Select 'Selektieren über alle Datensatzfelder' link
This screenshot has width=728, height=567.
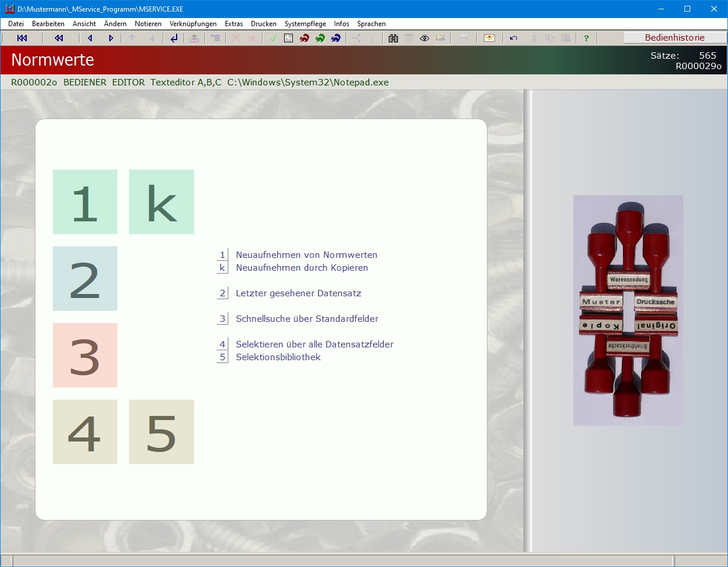point(315,344)
